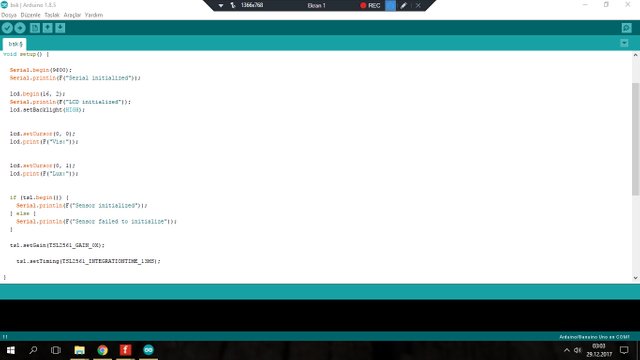Click the recorder 1366x768 resolution label
The width and height of the screenshot is (640, 360).
pyautogui.click(x=252, y=5)
